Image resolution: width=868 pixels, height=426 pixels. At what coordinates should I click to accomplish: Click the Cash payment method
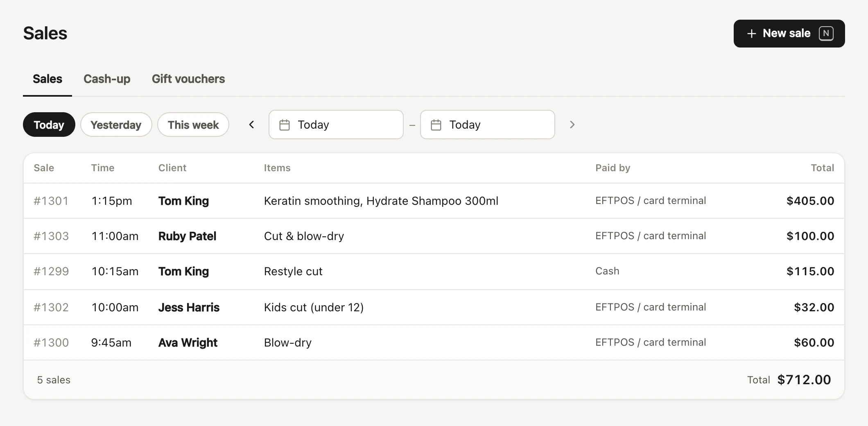click(x=607, y=271)
